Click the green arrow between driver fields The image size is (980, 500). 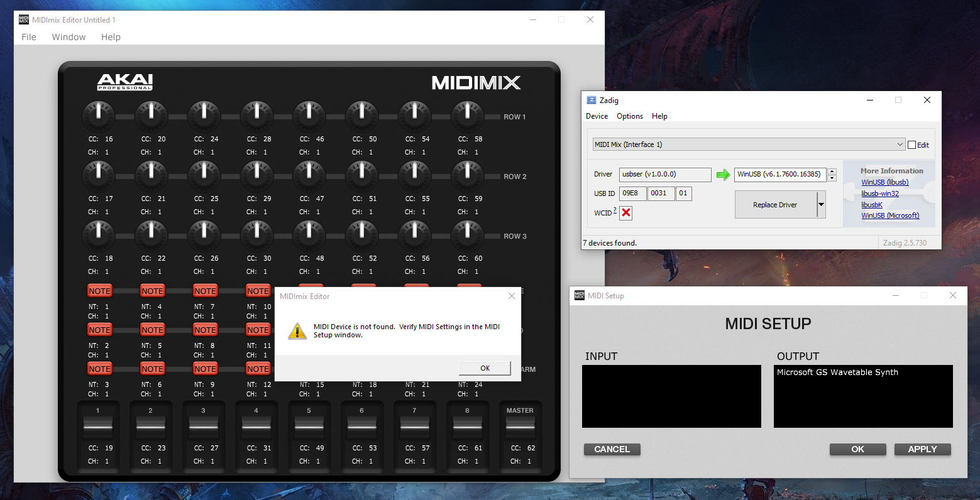click(723, 175)
